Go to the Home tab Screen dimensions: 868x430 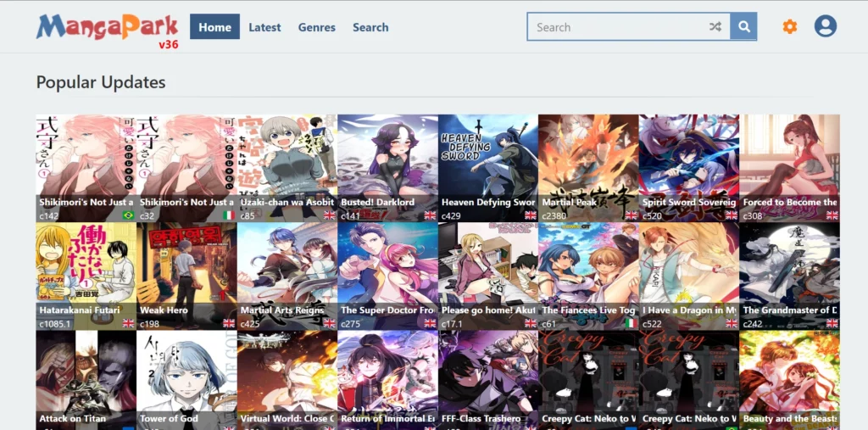tap(214, 26)
